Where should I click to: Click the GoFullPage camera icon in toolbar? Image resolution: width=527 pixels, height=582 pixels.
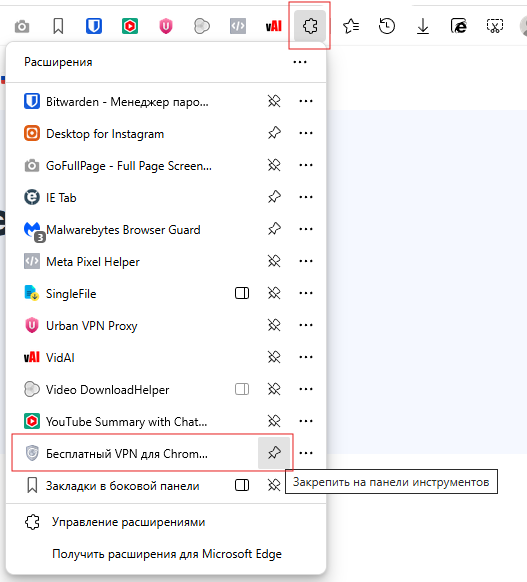coord(22,26)
